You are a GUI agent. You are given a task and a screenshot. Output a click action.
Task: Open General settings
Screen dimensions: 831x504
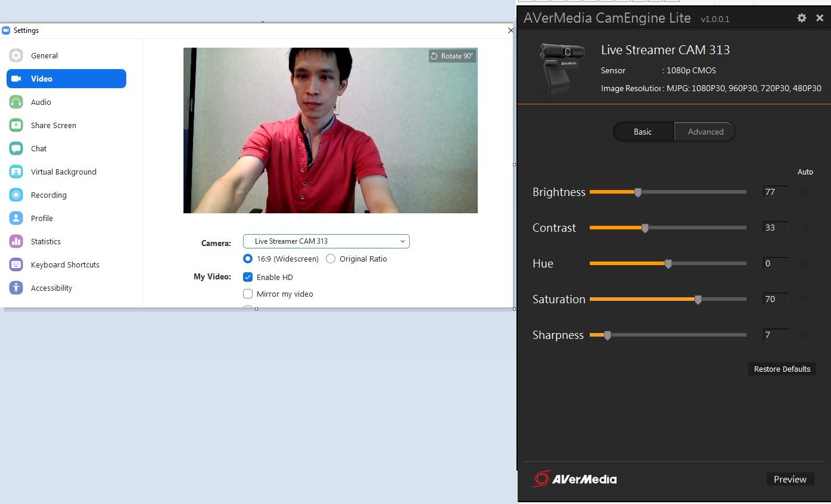coord(66,55)
